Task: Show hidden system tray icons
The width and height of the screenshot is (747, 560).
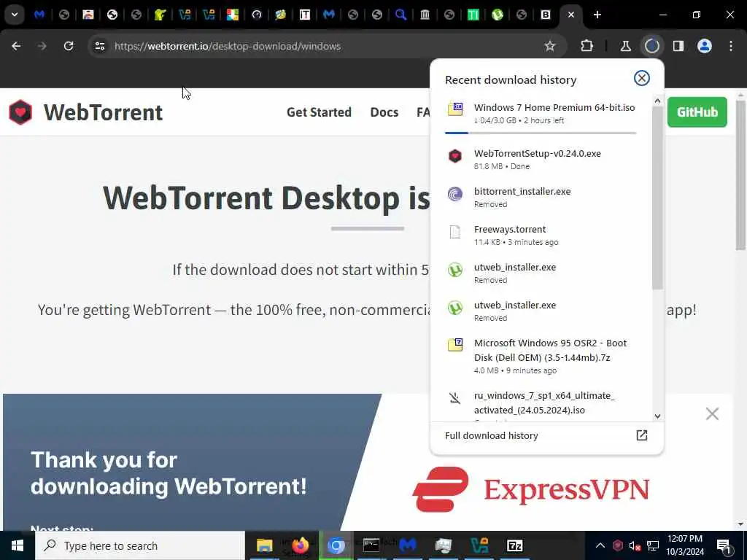Action: pos(600,545)
